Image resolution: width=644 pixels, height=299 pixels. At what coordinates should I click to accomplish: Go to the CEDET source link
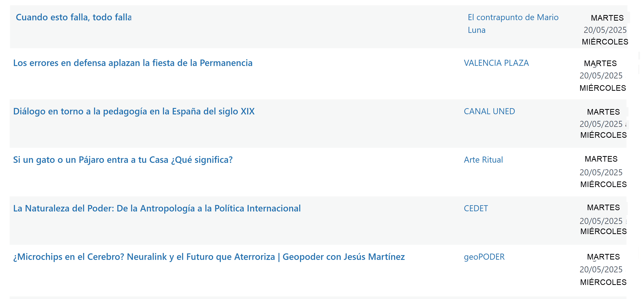click(x=476, y=208)
